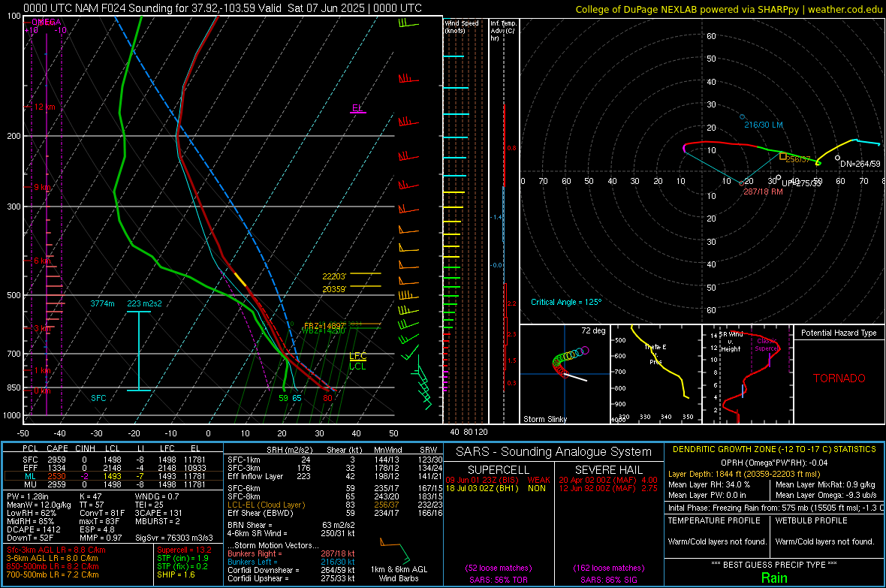
Task: Select the LCL-EL (Cloud Layer) row
Action: [x=335, y=505]
